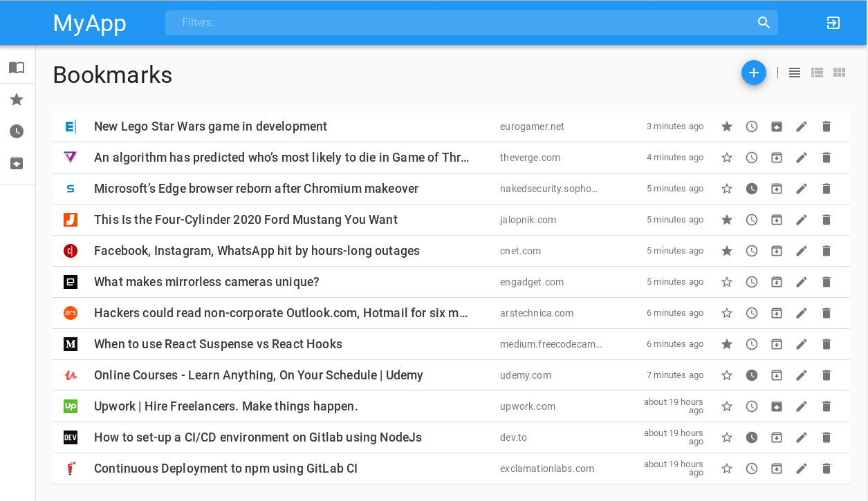Screen dimensions: 868x501
Task: Unstar the React Suspense bookmark
Action: point(727,344)
